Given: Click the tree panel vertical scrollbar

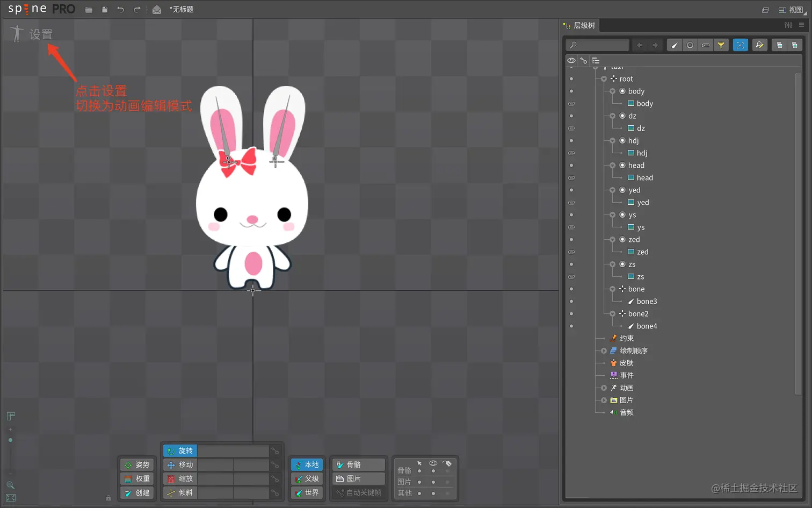Looking at the screenshot, I should coord(798,234).
